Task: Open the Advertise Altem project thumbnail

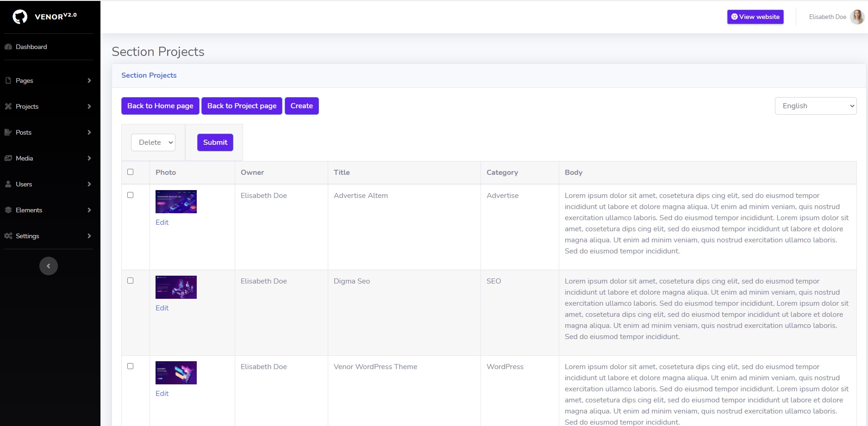Action: coord(176,202)
